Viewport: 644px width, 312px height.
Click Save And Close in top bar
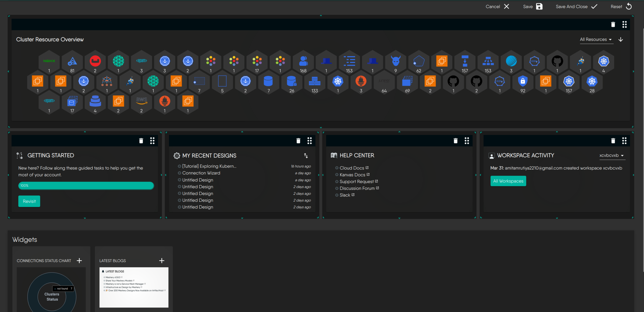click(x=576, y=7)
